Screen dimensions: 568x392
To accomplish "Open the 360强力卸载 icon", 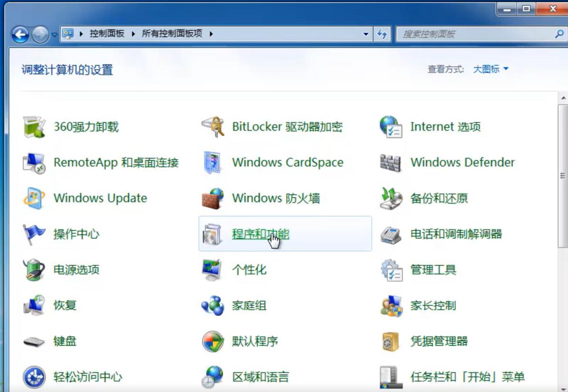I will (x=34, y=127).
